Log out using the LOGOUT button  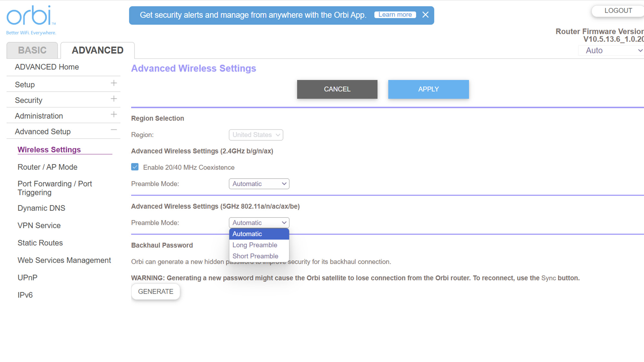tap(618, 11)
